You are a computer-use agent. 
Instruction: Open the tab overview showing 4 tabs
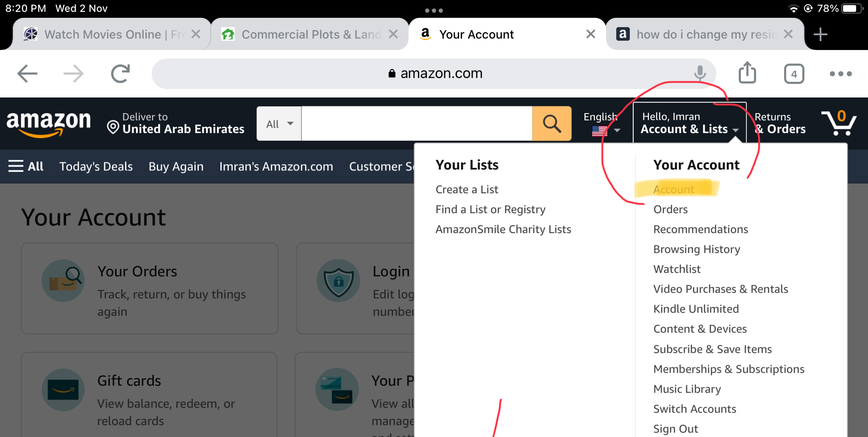(x=793, y=73)
